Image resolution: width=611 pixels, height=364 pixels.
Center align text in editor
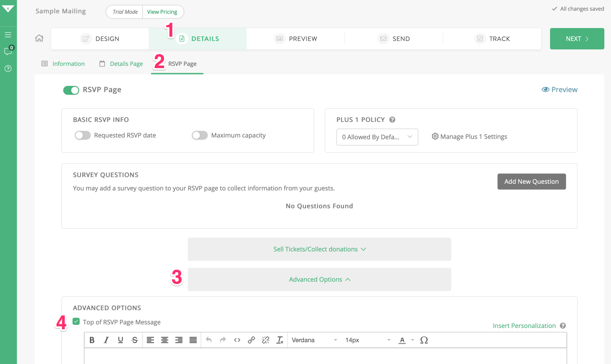click(x=164, y=340)
